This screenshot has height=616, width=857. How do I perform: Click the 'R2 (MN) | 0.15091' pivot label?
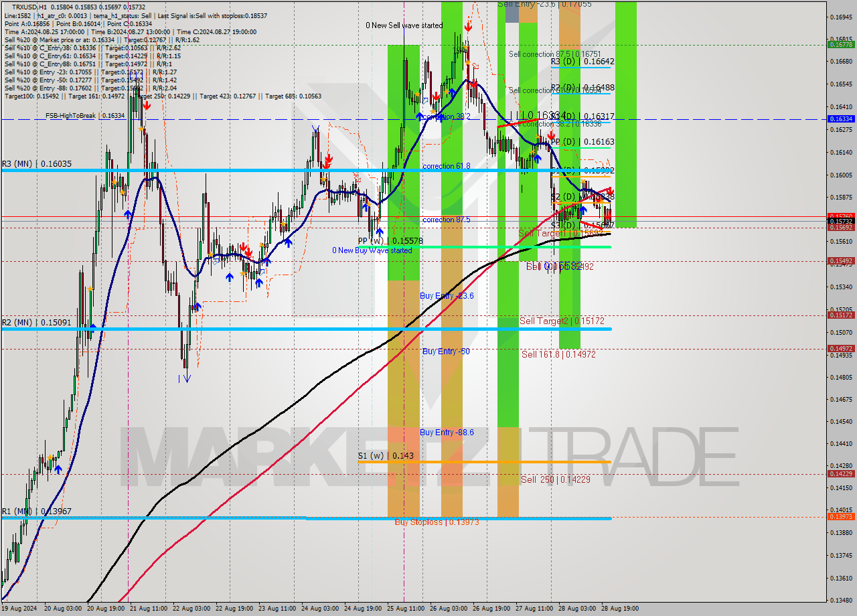[37, 322]
